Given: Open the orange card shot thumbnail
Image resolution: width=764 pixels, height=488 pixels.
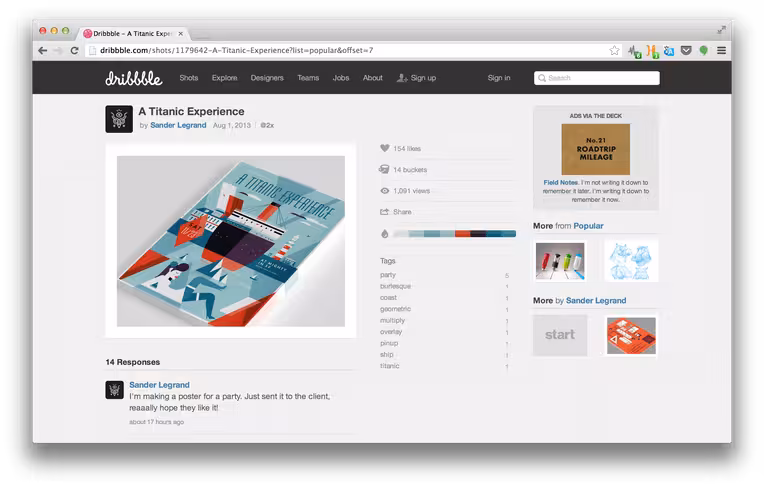Looking at the screenshot, I should [631, 335].
